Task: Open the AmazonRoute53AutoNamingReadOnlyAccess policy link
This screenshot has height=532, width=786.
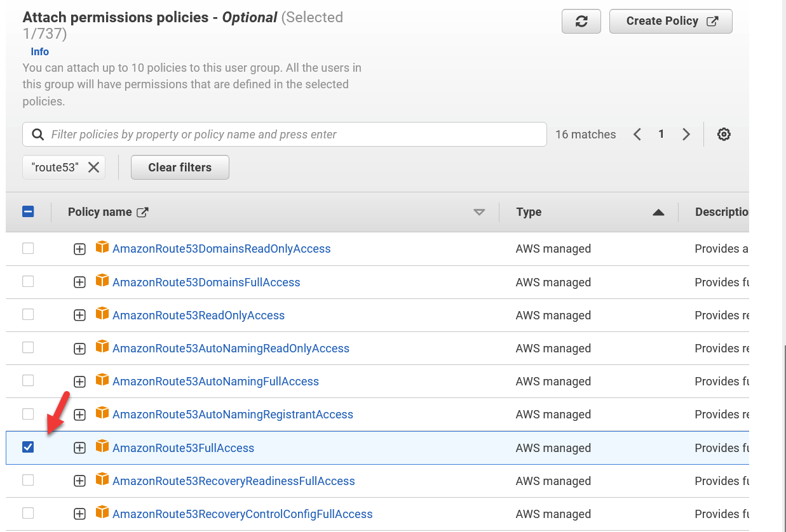Action: (x=231, y=349)
